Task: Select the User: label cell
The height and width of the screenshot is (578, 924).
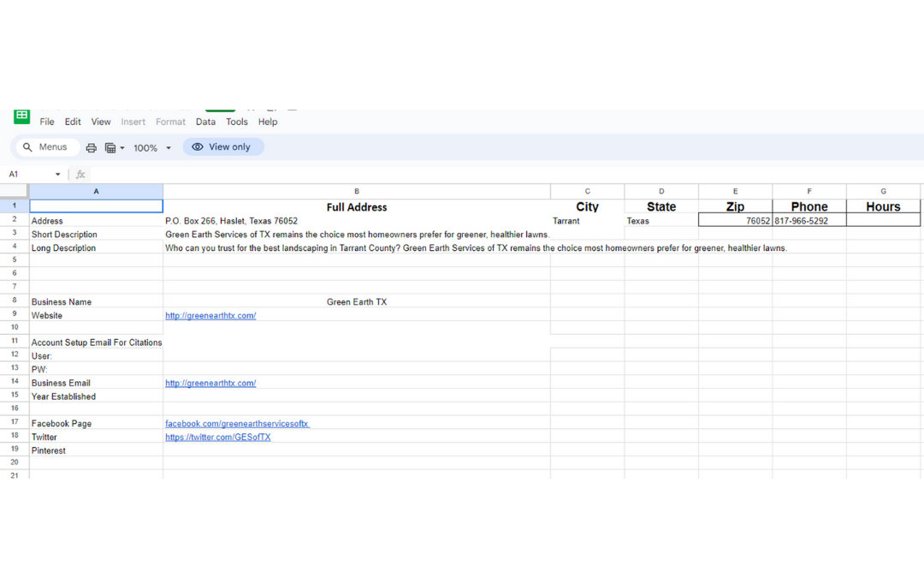Action: [x=96, y=355]
